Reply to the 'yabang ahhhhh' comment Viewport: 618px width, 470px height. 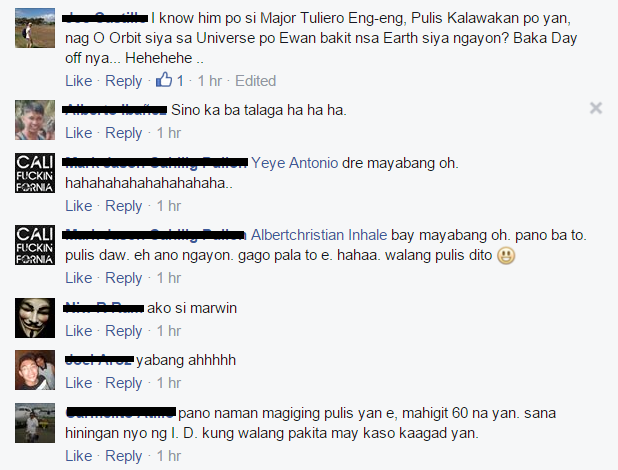pos(123,383)
